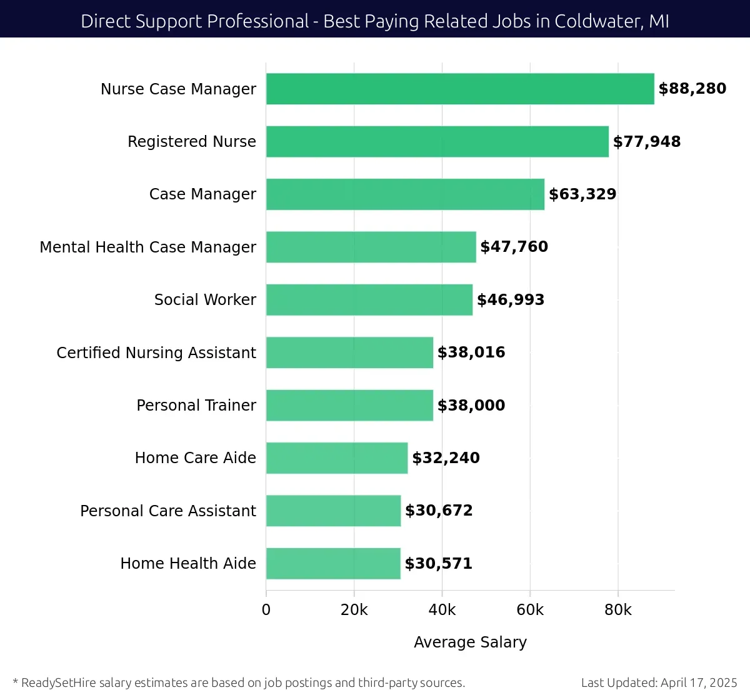Click the ReadySetHire salary estimates footnote
The width and height of the screenshot is (750, 700).
[239, 682]
